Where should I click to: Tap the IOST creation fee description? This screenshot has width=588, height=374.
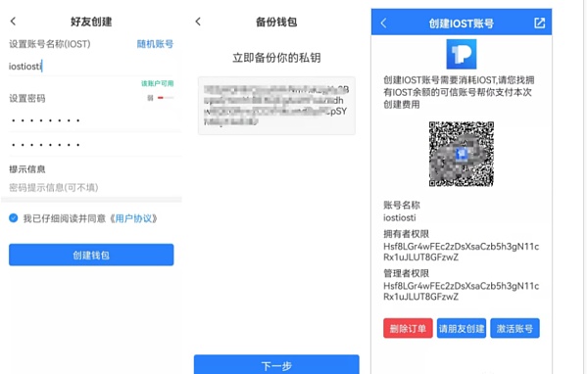[459, 92]
